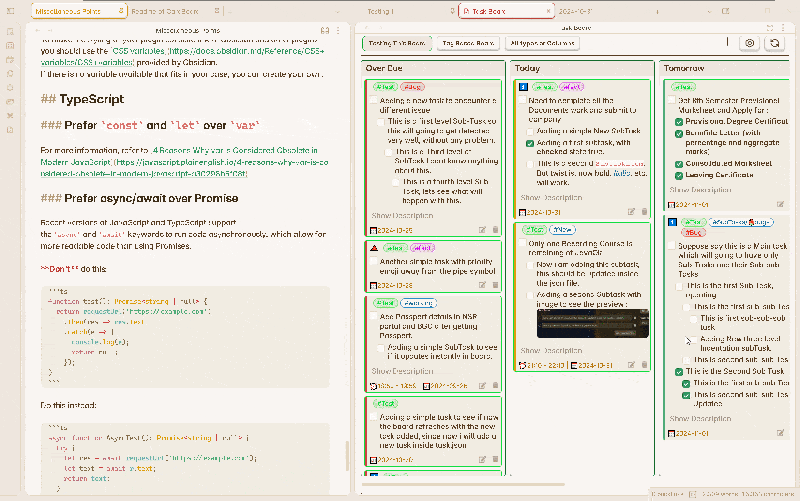Select Testing Task Board board tab
800x501 pixels.
pos(397,43)
